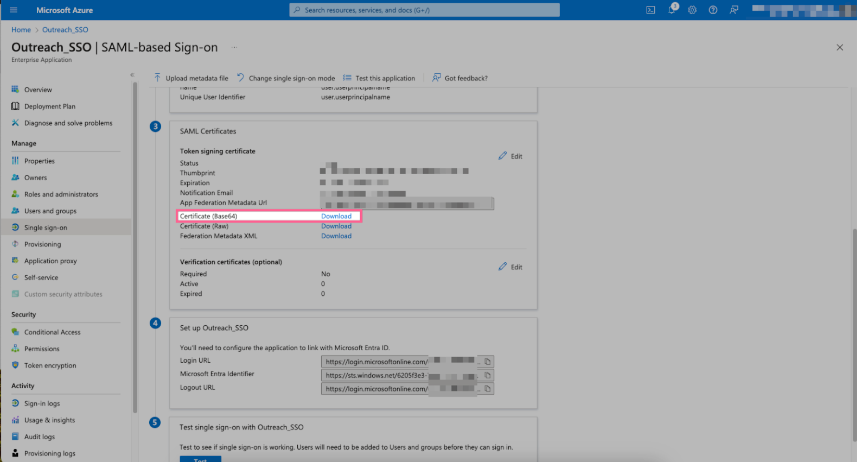Edit the Token signing certificate
The image size is (868, 462).
[x=510, y=156]
